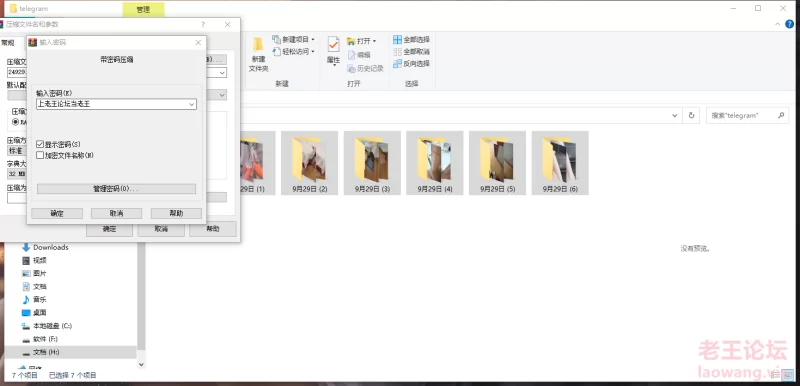Click OK in the password dialog
This screenshot has height=386, width=800.
point(57,213)
